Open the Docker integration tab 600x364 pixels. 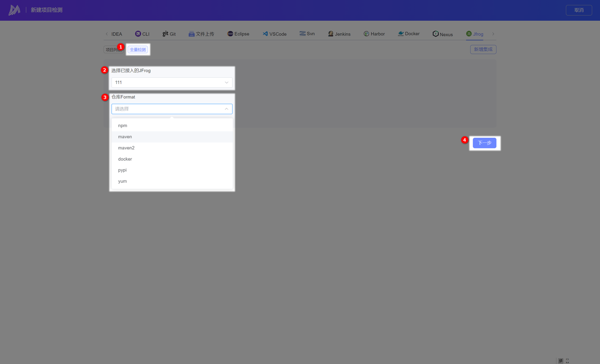408,34
